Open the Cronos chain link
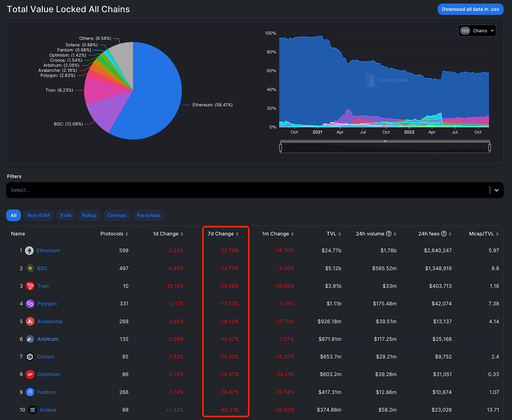This screenshot has height=420, width=512. [46, 357]
